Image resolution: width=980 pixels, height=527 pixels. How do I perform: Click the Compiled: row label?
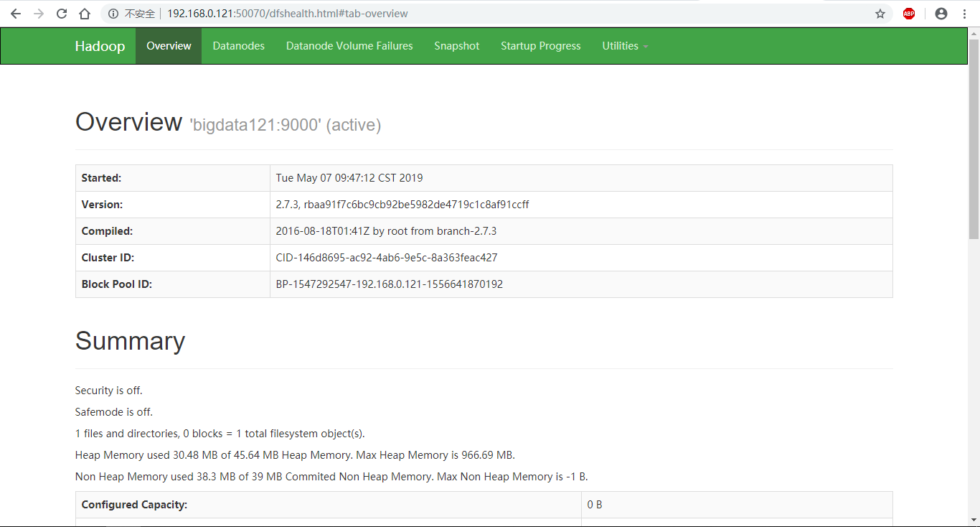coord(107,231)
